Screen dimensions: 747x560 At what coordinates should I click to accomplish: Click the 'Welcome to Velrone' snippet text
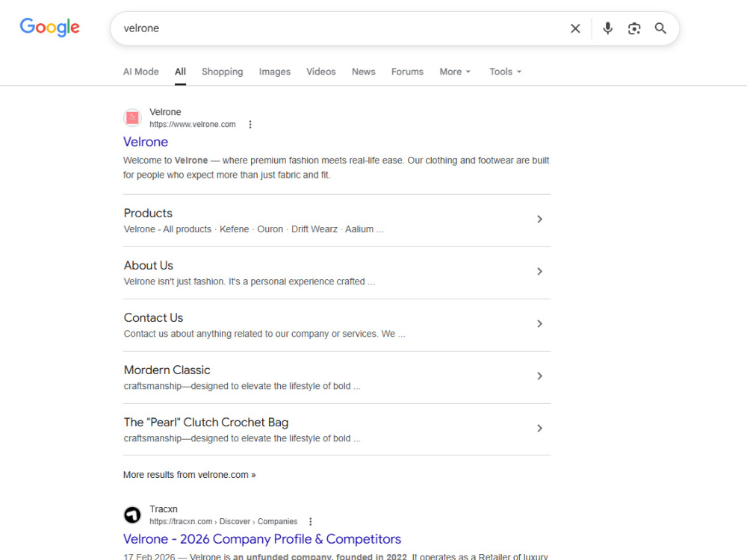pyautogui.click(x=336, y=167)
